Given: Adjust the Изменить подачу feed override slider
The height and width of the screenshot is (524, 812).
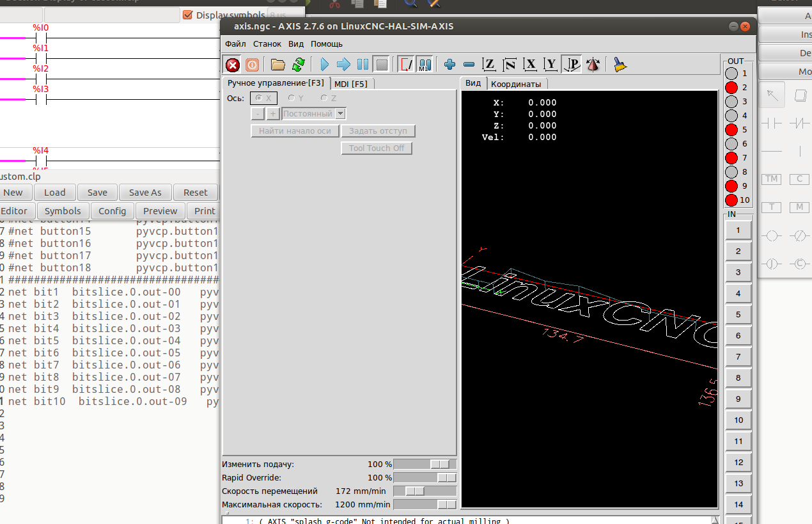Looking at the screenshot, I should pos(425,464).
